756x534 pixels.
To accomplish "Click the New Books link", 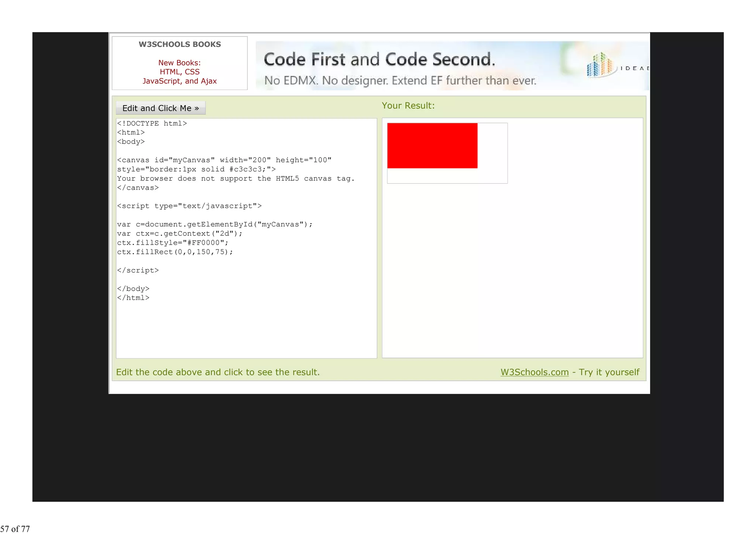I will coord(179,63).
